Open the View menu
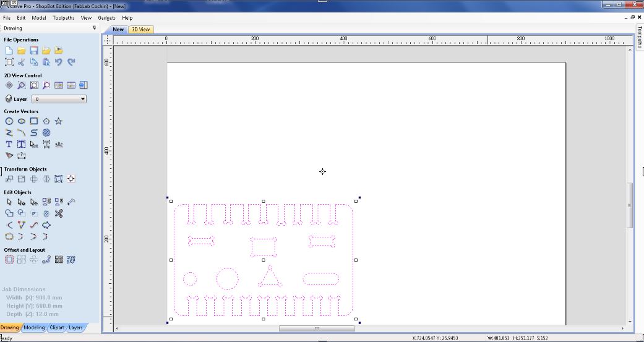The height and width of the screenshot is (342, 644). 86,18
